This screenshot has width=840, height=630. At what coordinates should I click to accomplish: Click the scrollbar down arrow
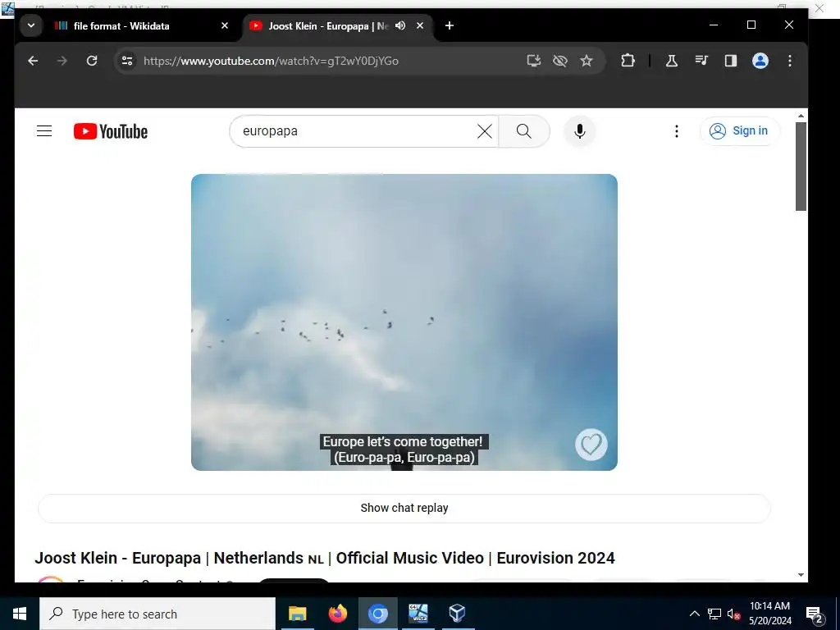coord(801,575)
